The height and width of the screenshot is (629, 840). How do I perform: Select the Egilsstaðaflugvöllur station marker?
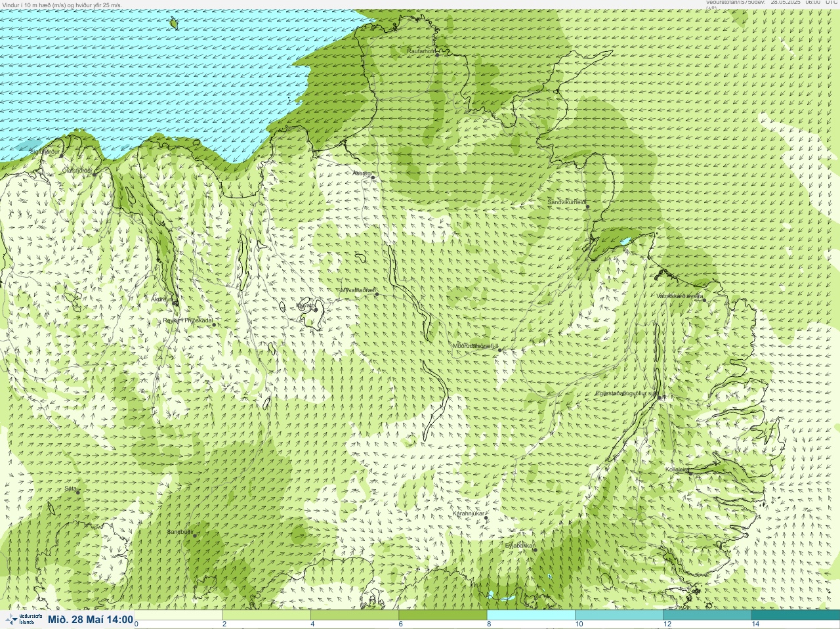click(660, 397)
